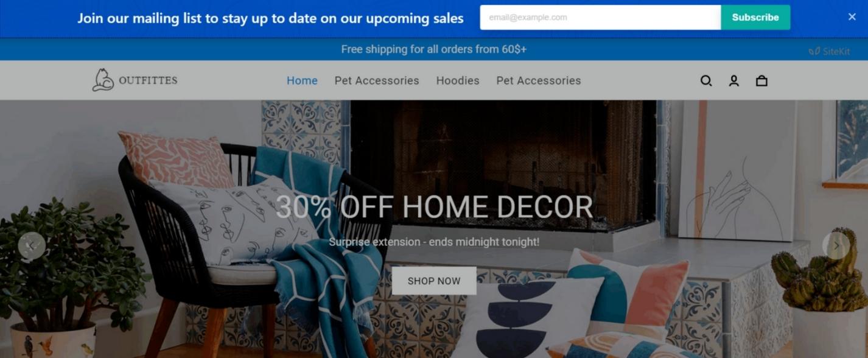Open the user account icon
This screenshot has height=358, width=868.
734,80
